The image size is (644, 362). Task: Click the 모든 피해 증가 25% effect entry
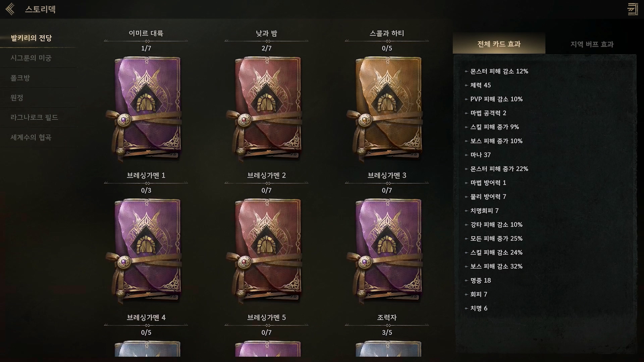496,238
